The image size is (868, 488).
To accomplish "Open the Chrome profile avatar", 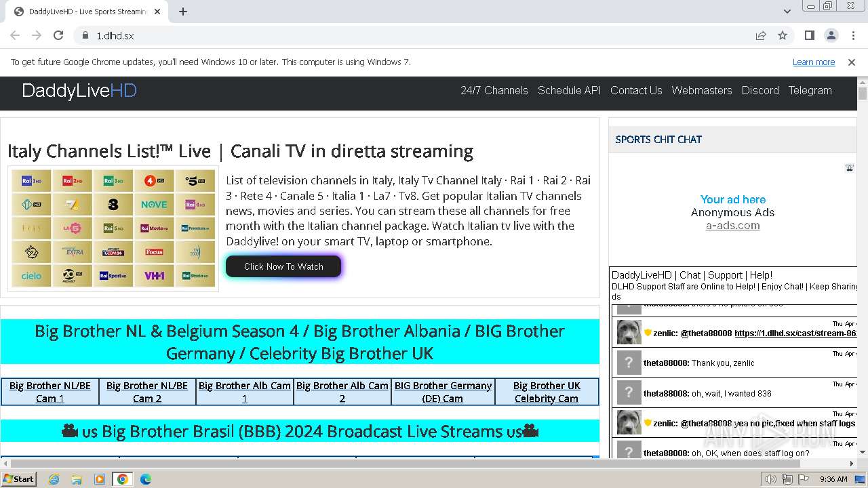I will (x=831, y=36).
